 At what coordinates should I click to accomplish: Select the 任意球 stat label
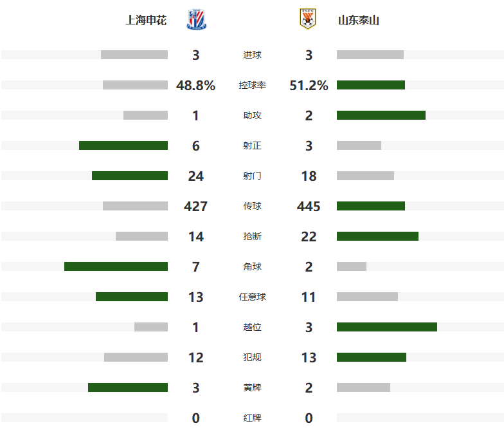(x=252, y=297)
